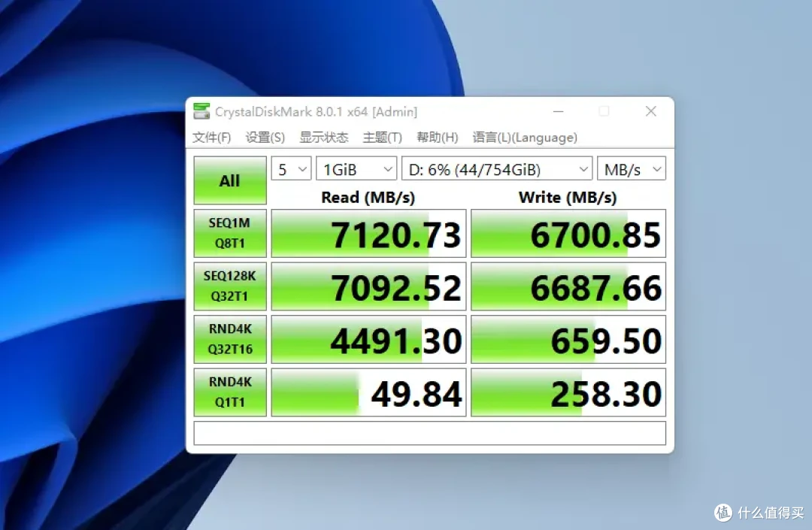The width and height of the screenshot is (812, 530).
Task: Start the RND4K Q1T1 test
Action: 230,392
